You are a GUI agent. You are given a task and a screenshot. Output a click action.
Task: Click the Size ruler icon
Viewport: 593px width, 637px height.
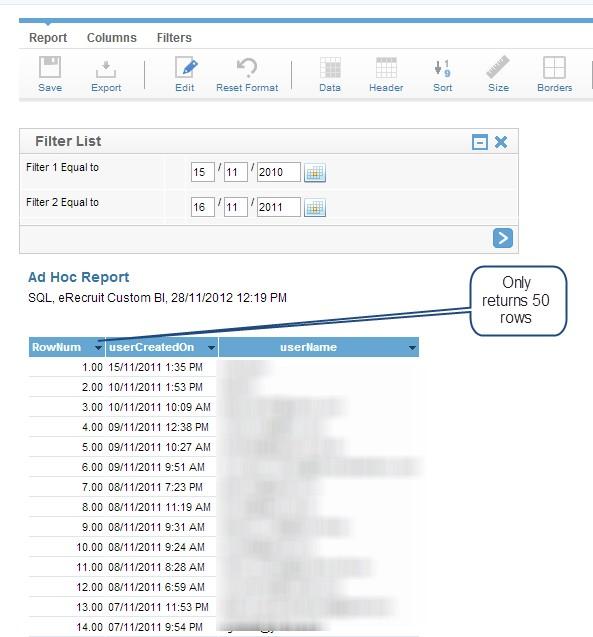(498, 67)
